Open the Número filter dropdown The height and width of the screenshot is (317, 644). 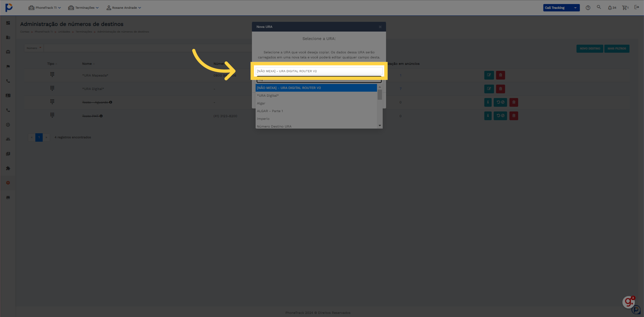(x=34, y=48)
